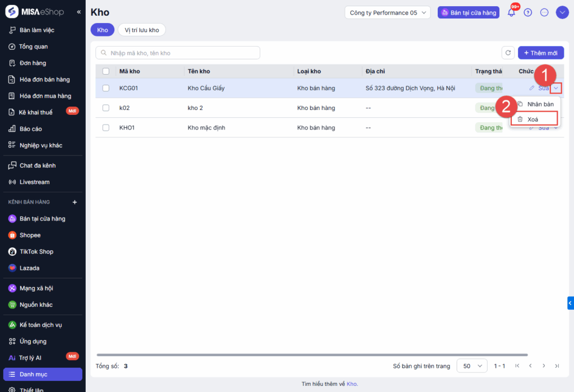
Task: Open the help question mark icon
Action: point(527,12)
